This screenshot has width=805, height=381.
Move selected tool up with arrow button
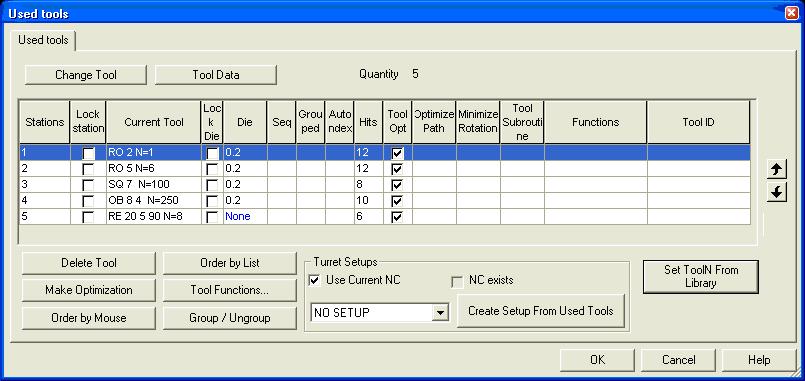pos(777,169)
